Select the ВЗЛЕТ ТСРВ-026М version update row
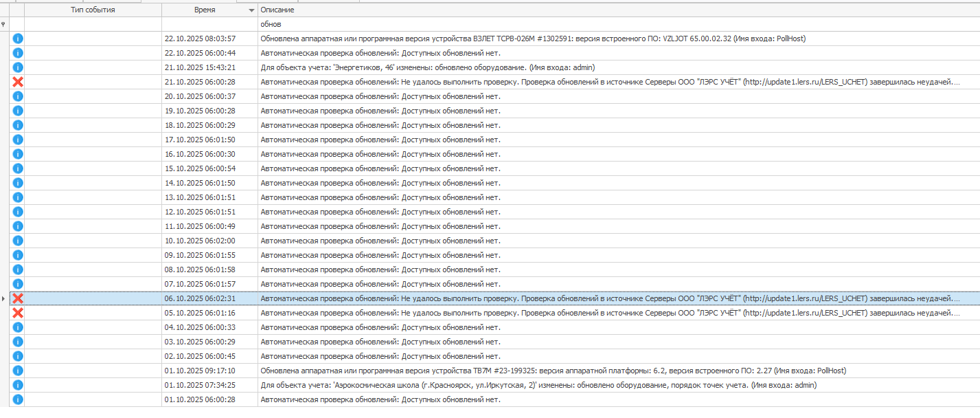The width and height of the screenshot is (980, 418). (x=532, y=38)
